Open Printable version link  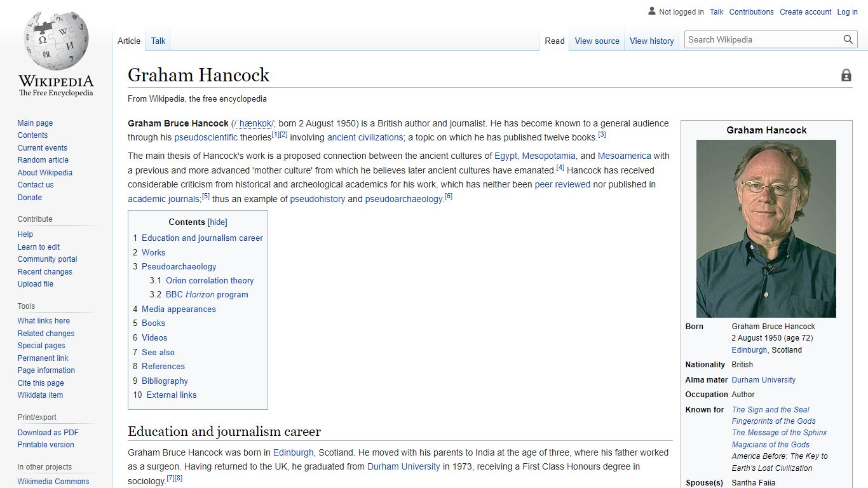[46, 445]
